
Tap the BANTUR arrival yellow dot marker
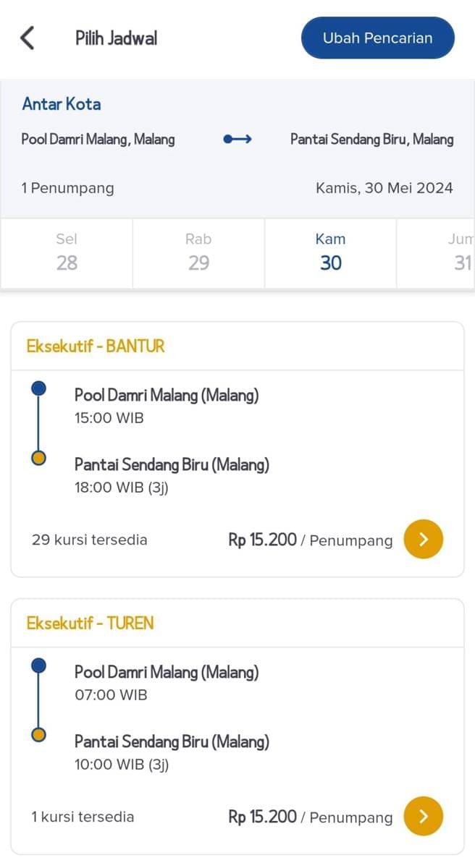click(x=39, y=458)
